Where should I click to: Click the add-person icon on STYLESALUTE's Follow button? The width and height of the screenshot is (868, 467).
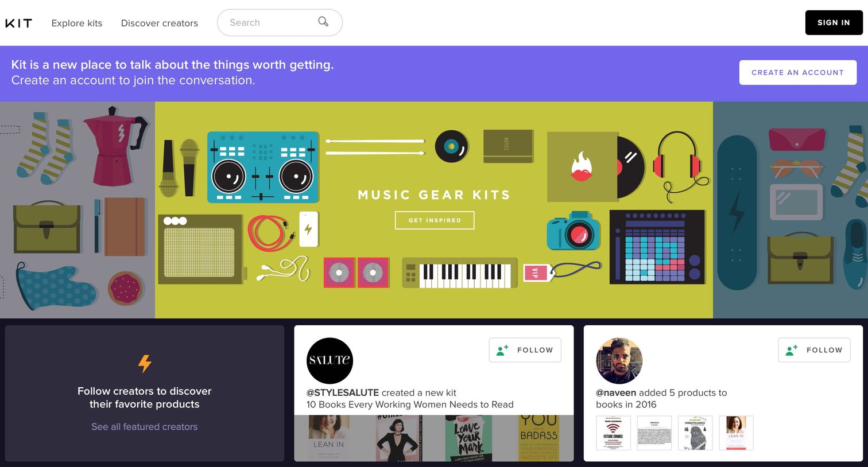(x=502, y=350)
